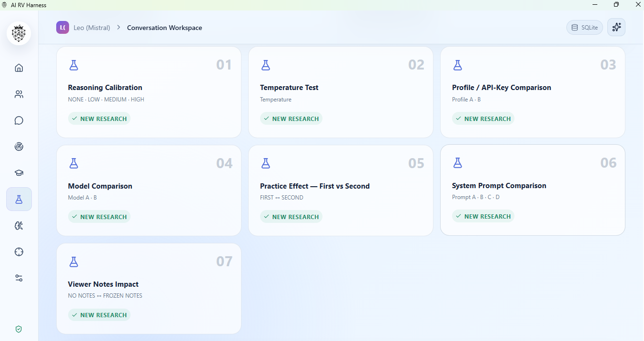
Task: Open the brain circuit sidebar icon
Action: click(x=19, y=226)
